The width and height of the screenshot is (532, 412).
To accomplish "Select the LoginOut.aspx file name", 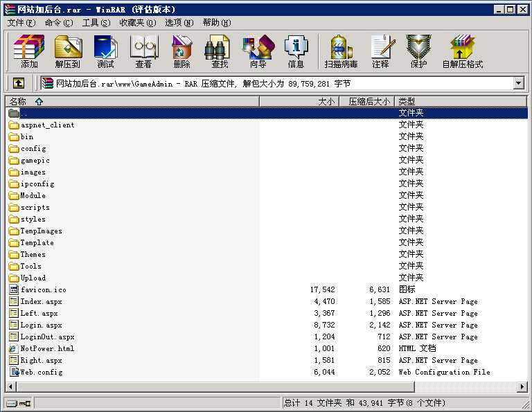I will coord(48,337).
